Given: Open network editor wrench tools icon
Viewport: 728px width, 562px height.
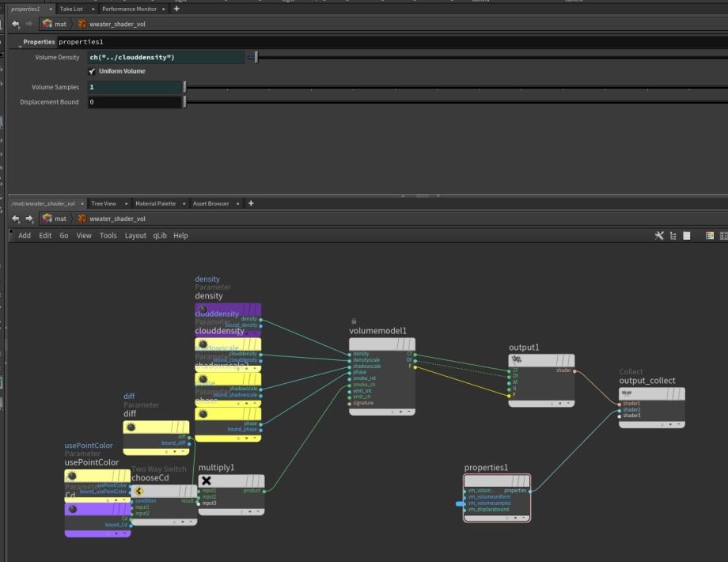Looking at the screenshot, I should tap(659, 235).
